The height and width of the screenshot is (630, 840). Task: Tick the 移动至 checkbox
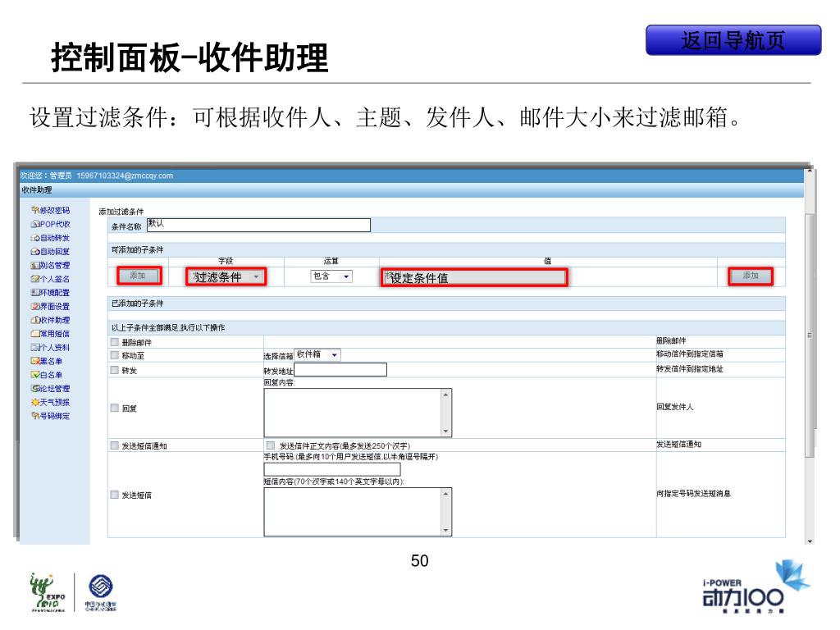point(115,355)
